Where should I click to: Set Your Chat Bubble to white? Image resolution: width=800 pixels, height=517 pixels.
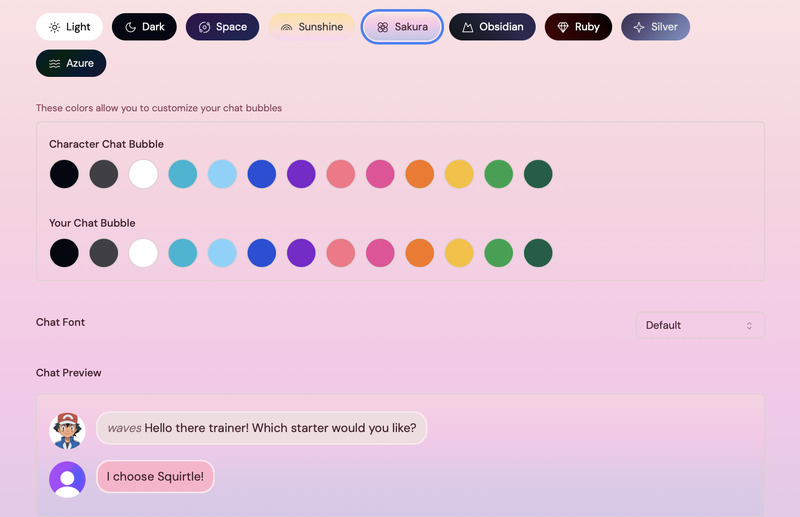tap(143, 253)
